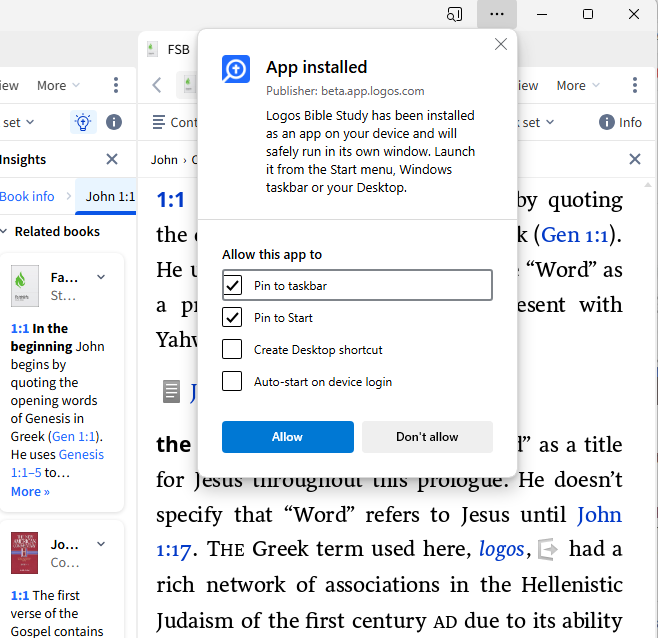Click the right panel Info button
658x638 pixels.
(620, 122)
